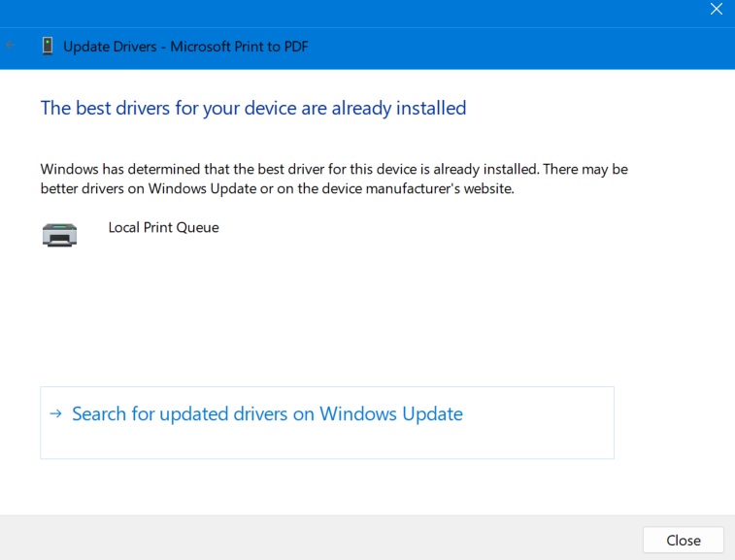Click the heading about best drivers already installed
Screen dimensions: 735x560
point(253,109)
